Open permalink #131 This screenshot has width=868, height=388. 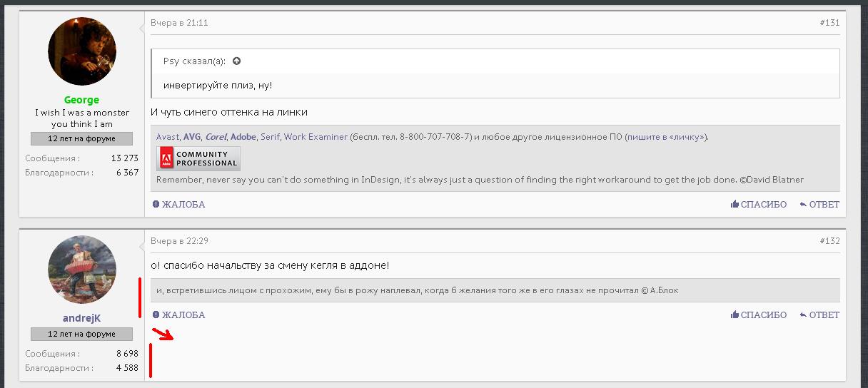[x=829, y=23]
